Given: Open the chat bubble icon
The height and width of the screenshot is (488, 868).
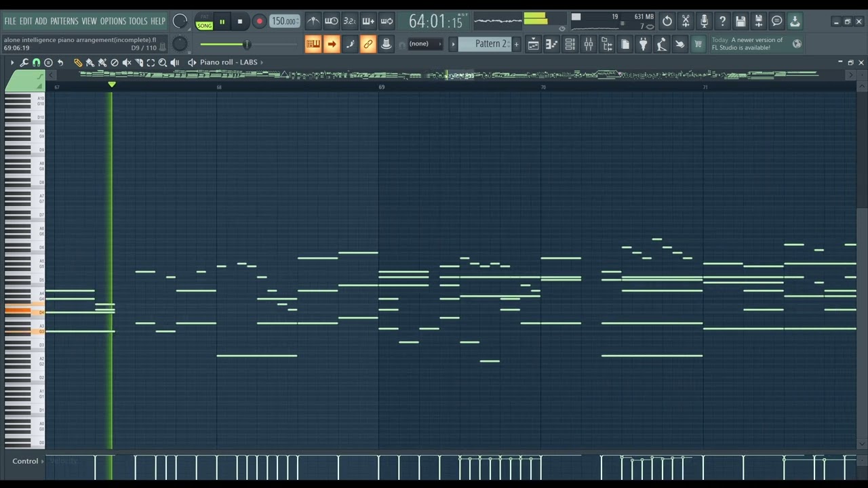Looking at the screenshot, I should pyautogui.click(x=777, y=22).
